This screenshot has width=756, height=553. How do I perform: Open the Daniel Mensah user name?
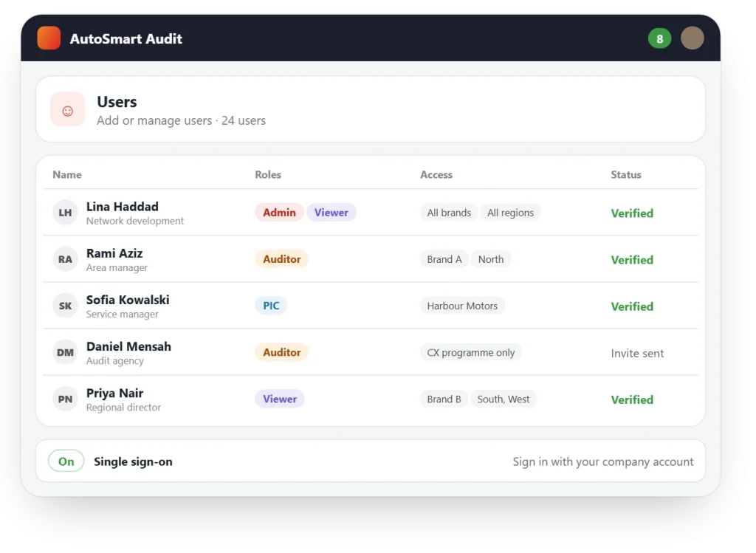coord(128,346)
